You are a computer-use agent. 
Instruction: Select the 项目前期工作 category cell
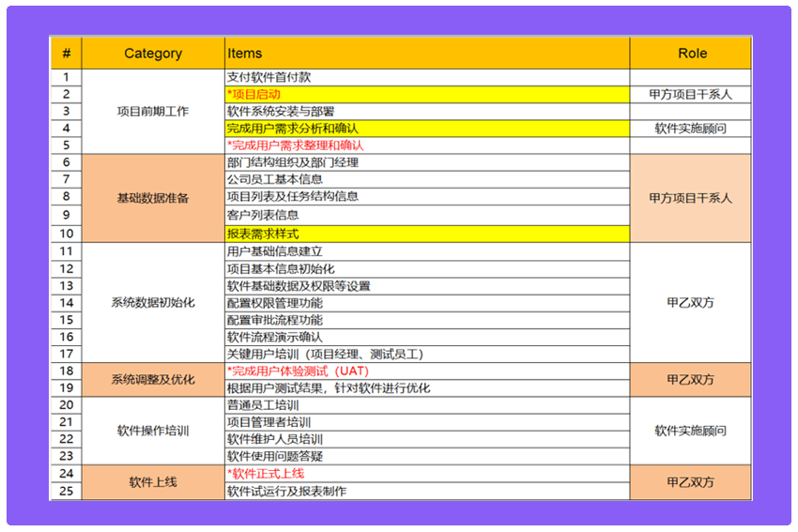tap(153, 111)
